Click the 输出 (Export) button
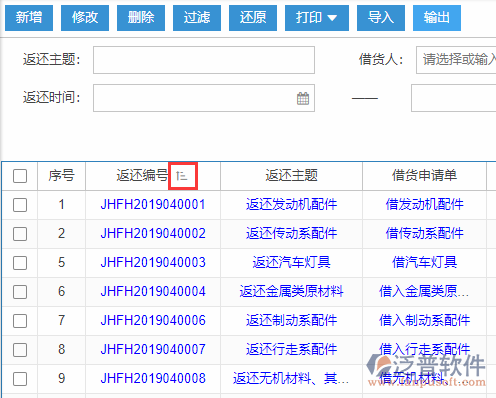496x398 pixels. [x=437, y=18]
